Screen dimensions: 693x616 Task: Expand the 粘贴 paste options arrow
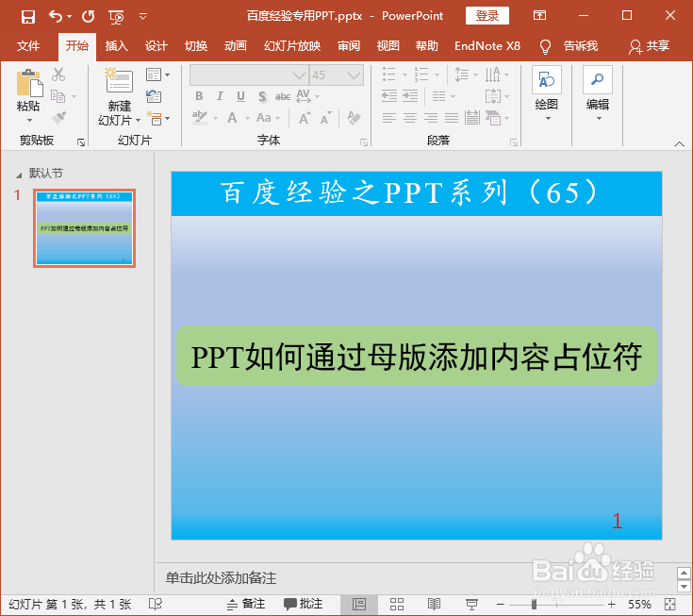(29, 121)
